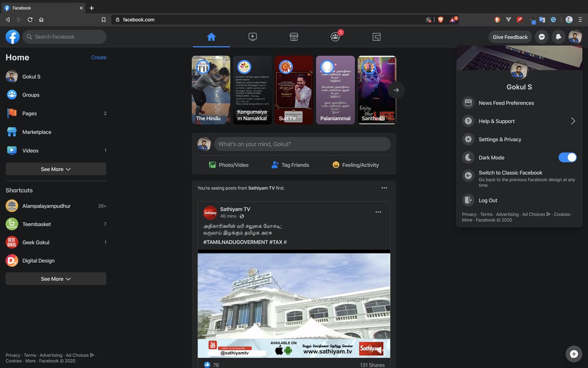Image resolution: width=588 pixels, height=368 pixels.
Task: View the Kongumaiyam Namakkal story
Action: 252,90
